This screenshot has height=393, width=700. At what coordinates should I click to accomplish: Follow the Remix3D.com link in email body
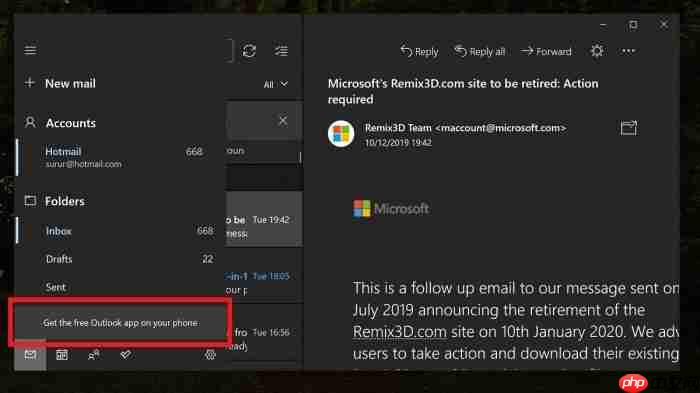[400, 332]
